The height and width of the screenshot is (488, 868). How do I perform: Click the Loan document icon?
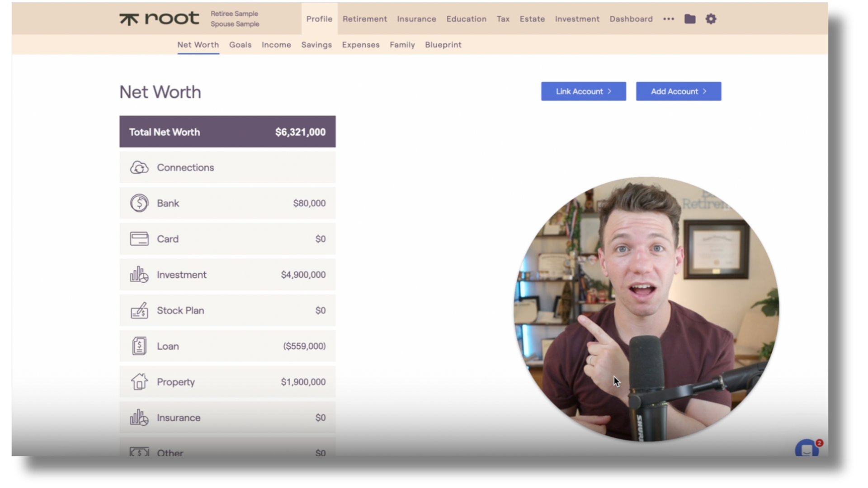click(139, 346)
